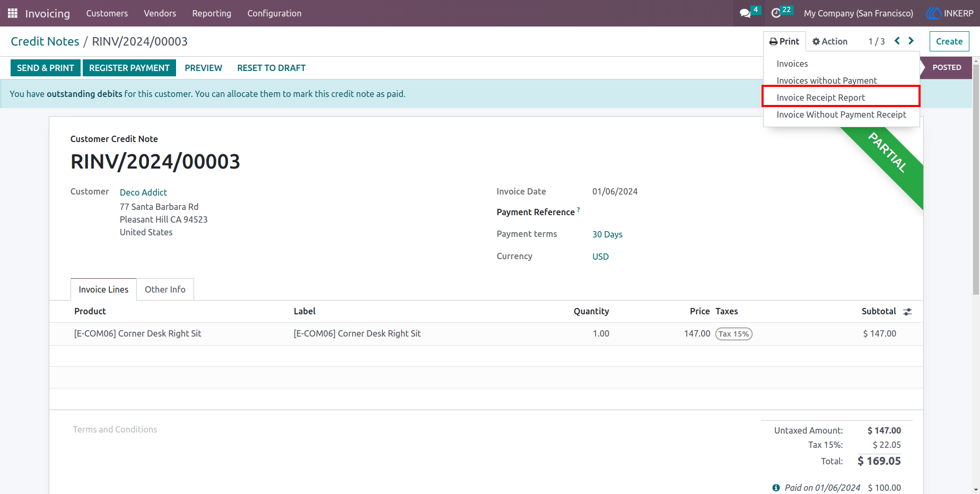980x494 pixels.
Task: Click the Corner Desk Right Sit product cell
Action: click(138, 333)
